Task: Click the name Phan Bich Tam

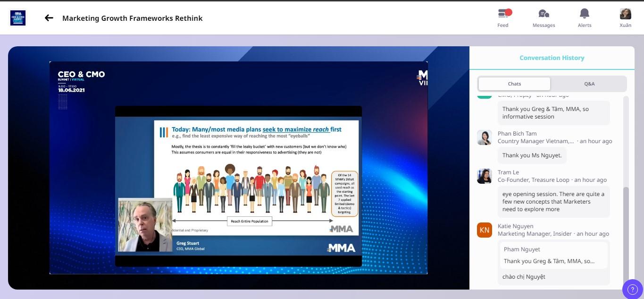Action: 517,134
